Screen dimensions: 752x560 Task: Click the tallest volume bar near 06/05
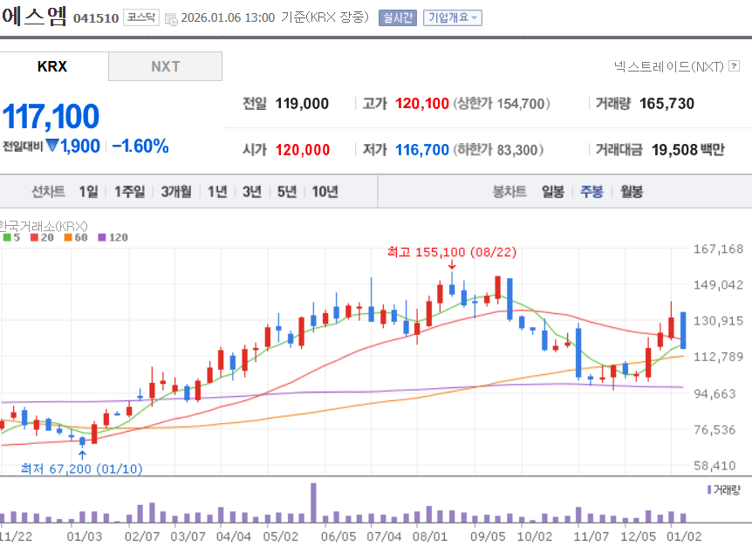tap(314, 502)
